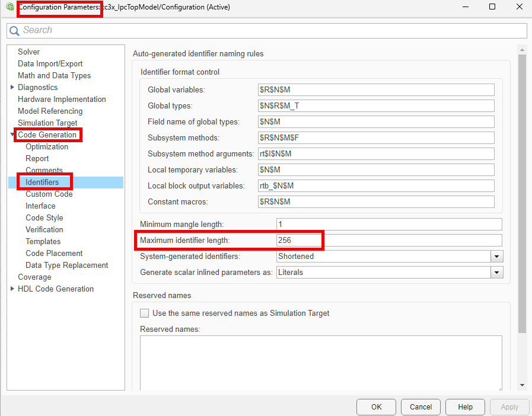Image resolution: width=532 pixels, height=416 pixels.
Task: Collapse the Code Generation tree node
Action: (12, 135)
